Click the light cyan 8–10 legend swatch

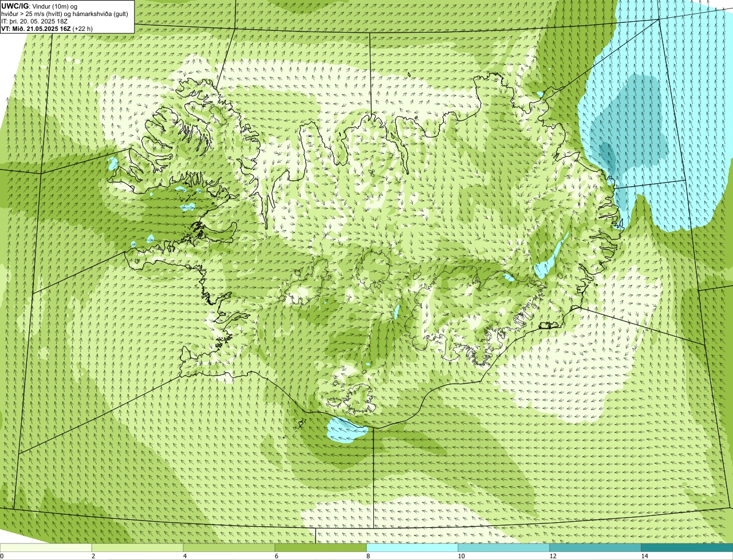coord(412,547)
